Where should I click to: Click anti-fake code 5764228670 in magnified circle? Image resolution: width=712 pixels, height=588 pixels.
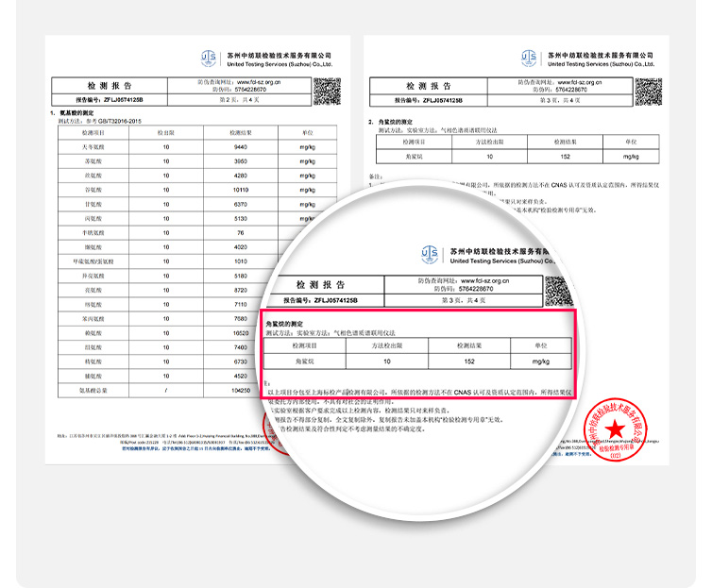coord(476,289)
